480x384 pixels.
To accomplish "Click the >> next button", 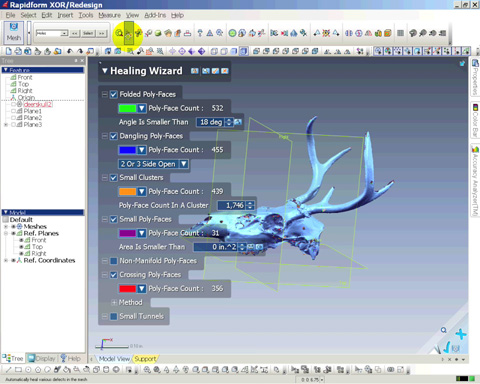I will pos(101,33).
